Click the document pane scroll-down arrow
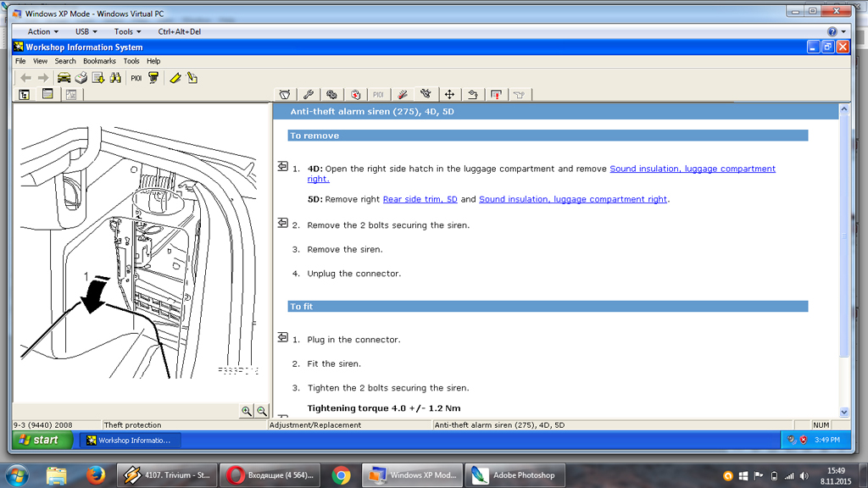 point(843,412)
